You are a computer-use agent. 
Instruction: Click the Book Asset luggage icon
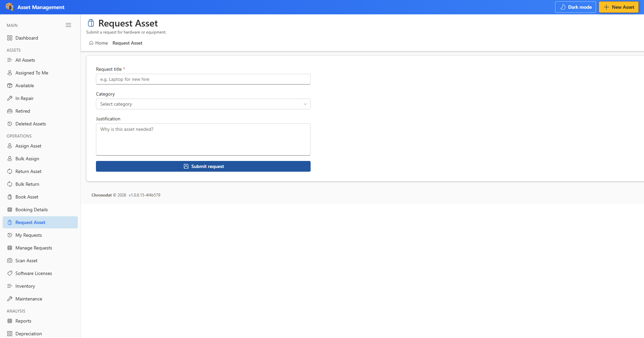pos(10,197)
